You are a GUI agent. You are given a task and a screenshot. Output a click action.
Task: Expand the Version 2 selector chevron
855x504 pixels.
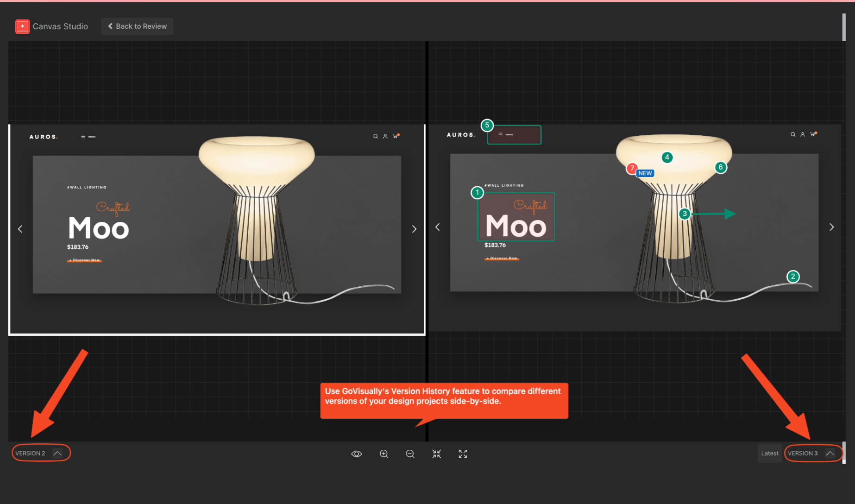pos(57,453)
